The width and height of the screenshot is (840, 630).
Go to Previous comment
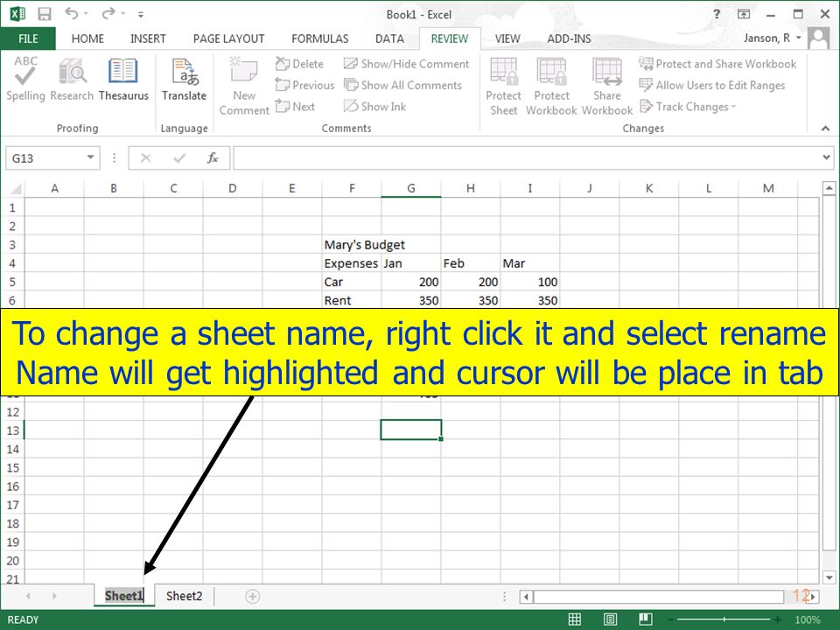(304, 85)
